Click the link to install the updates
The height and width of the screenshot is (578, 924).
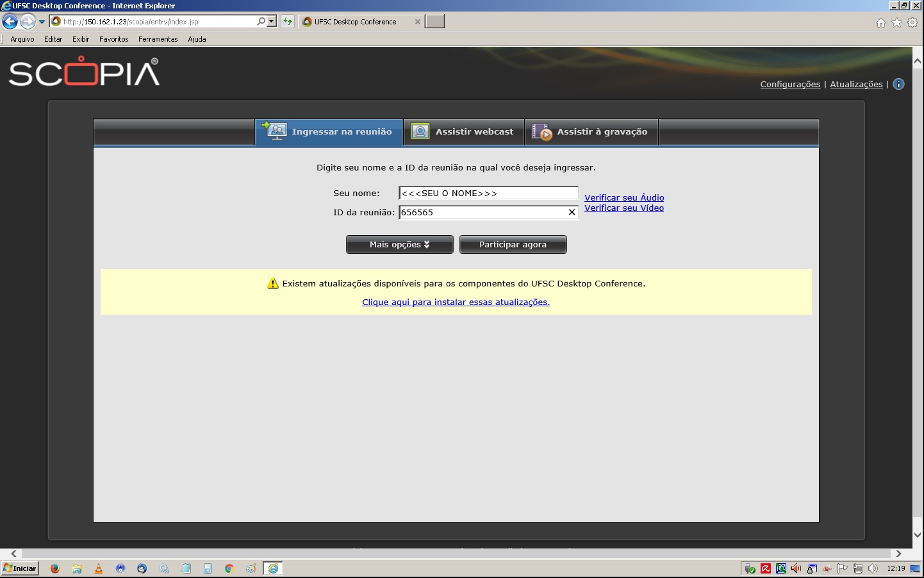(x=456, y=302)
